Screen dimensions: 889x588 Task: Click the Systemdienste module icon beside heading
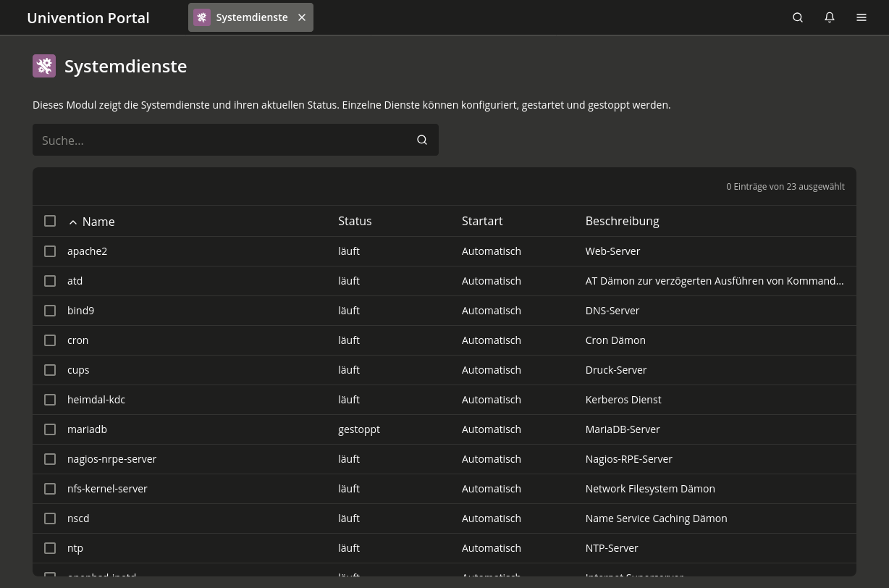tap(44, 66)
